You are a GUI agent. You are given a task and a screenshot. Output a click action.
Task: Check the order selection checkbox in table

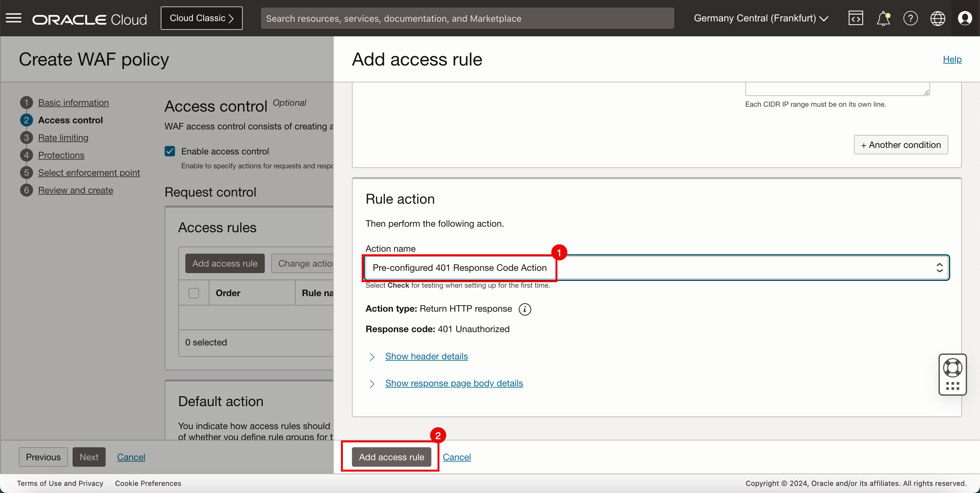pyautogui.click(x=194, y=293)
